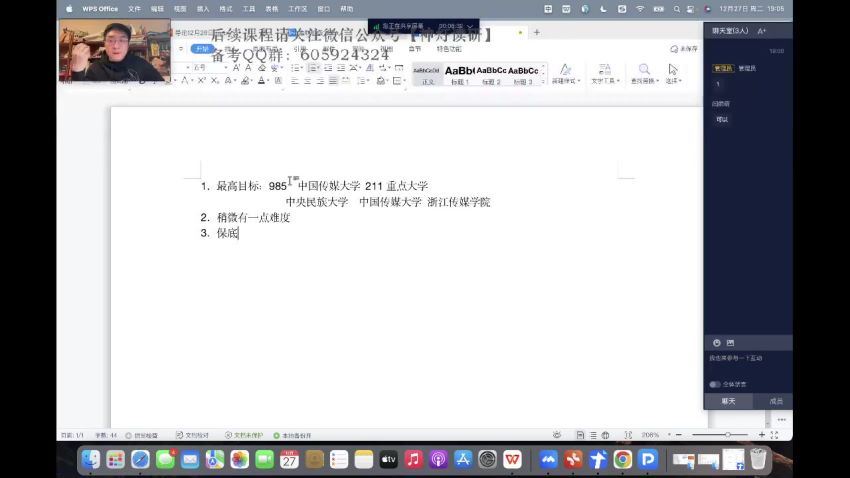Viewport: 850px width, 478px height.
Task: Click the chat message input field
Action: 748,364
